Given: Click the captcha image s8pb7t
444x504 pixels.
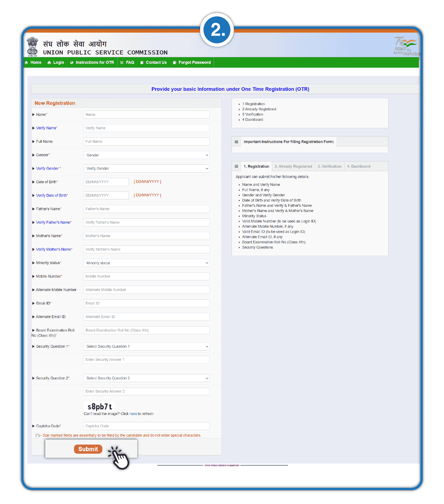Looking at the screenshot, I should pos(100,407).
